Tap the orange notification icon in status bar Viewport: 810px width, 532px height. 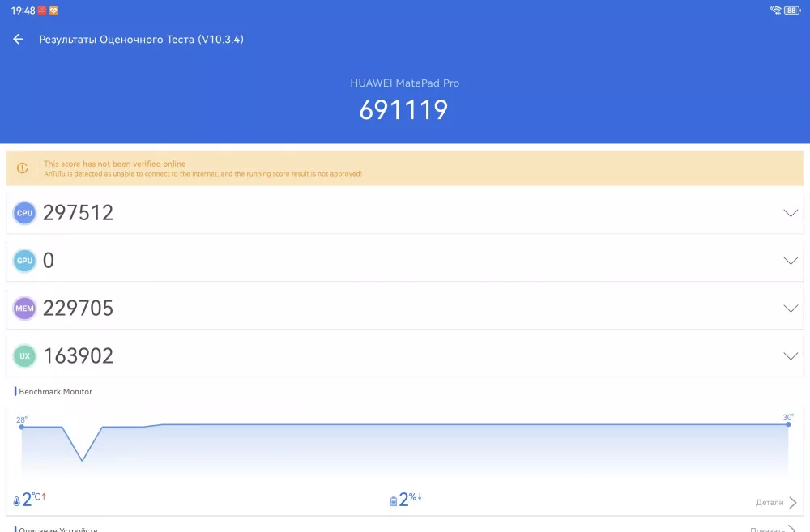point(53,11)
